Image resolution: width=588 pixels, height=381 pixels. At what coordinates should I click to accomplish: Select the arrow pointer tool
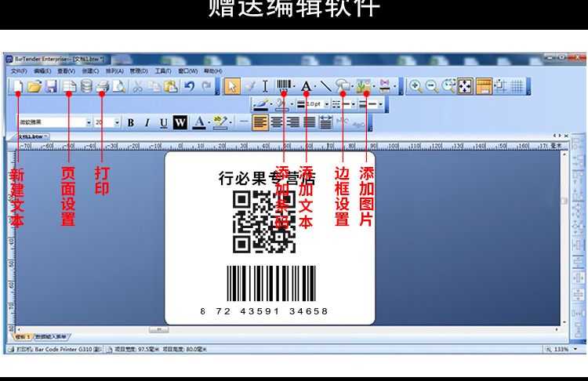(x=232, y=86)
